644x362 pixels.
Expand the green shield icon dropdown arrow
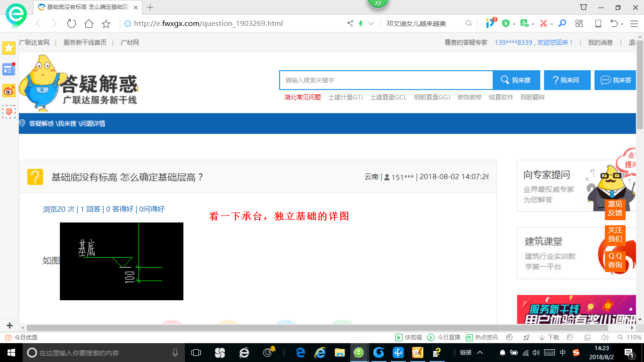click(x=514, y=24)
